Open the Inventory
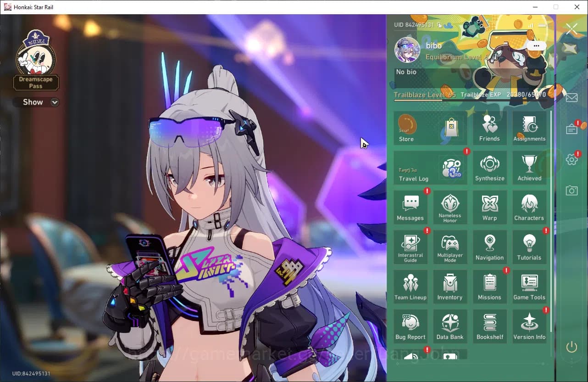588x382 pixels. (450, 286)
